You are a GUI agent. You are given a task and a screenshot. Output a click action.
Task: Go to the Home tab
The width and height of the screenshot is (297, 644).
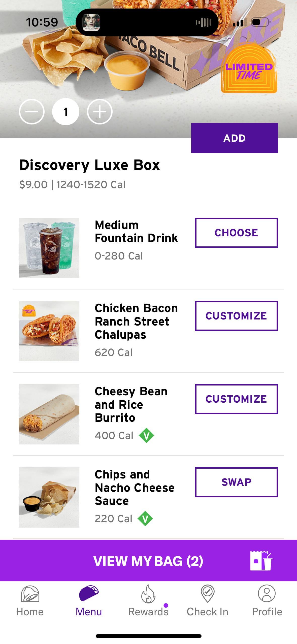(30, 601)
